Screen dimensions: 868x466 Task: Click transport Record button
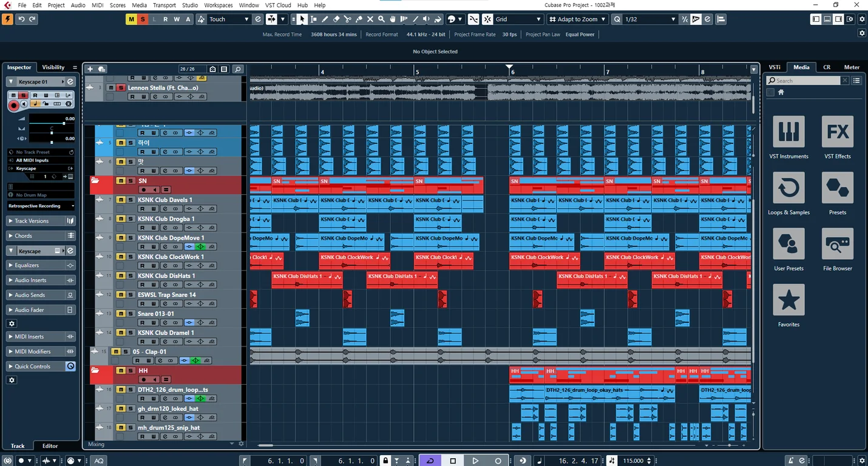click(498, 461)
